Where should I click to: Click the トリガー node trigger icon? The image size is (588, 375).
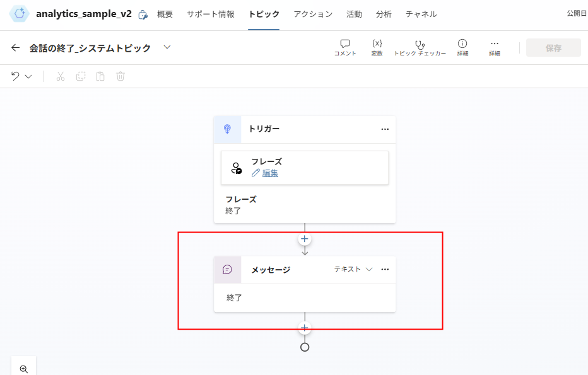tap(227, 129)
